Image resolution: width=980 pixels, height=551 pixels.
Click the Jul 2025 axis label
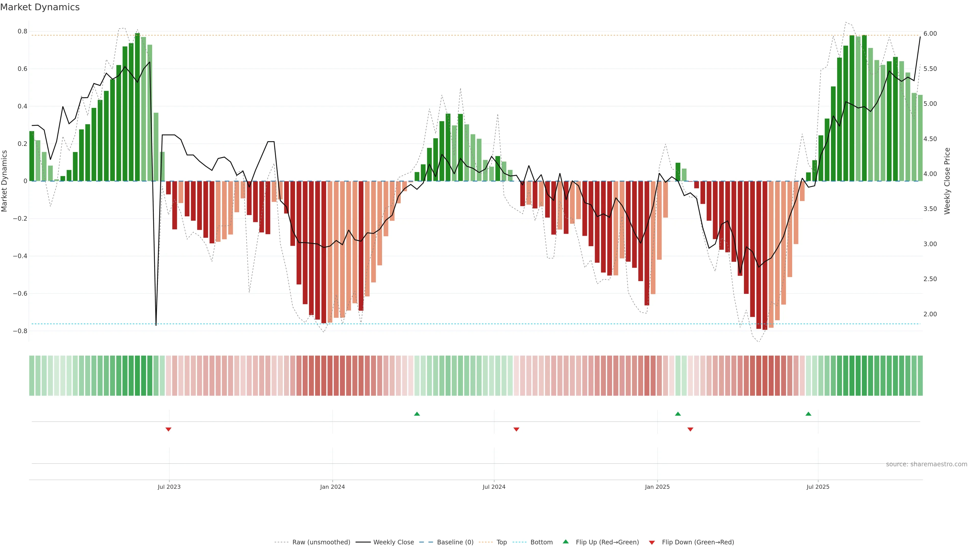(817, 487)
